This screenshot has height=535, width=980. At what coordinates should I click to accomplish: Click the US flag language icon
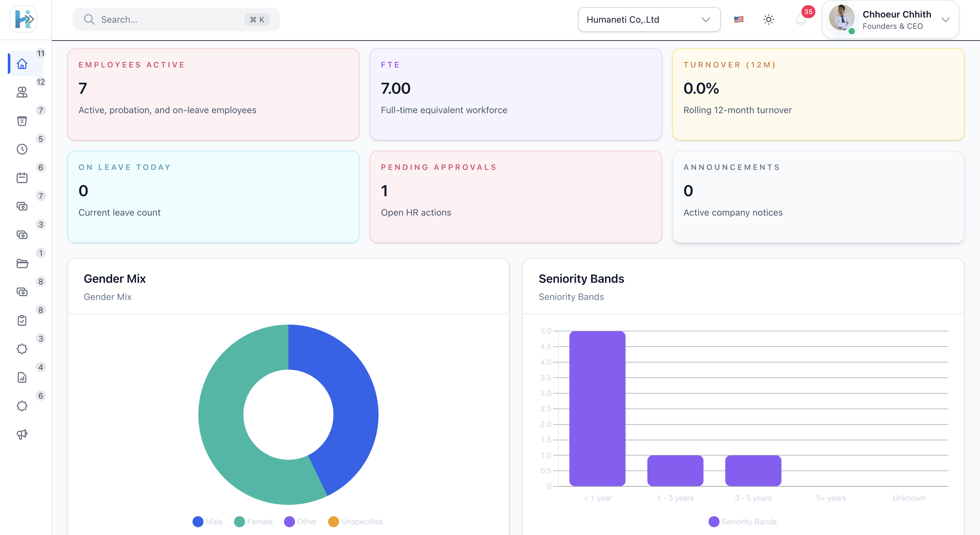(739, 19)
